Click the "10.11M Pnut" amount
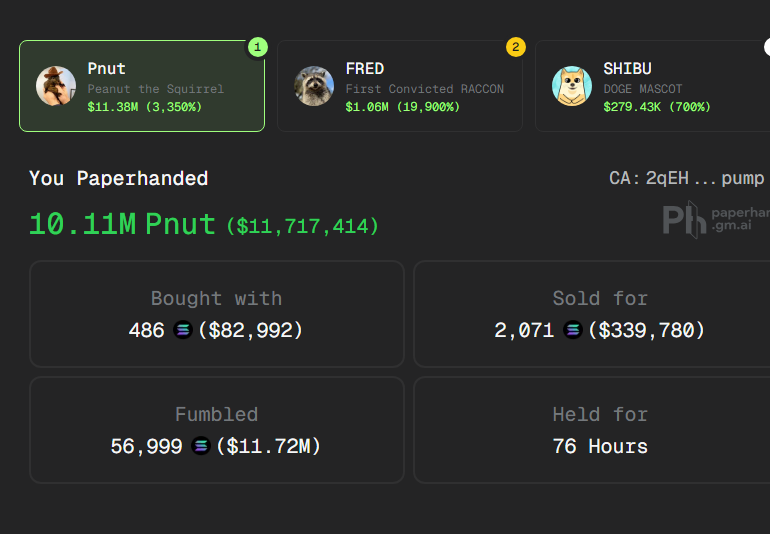 coord(122,225)
